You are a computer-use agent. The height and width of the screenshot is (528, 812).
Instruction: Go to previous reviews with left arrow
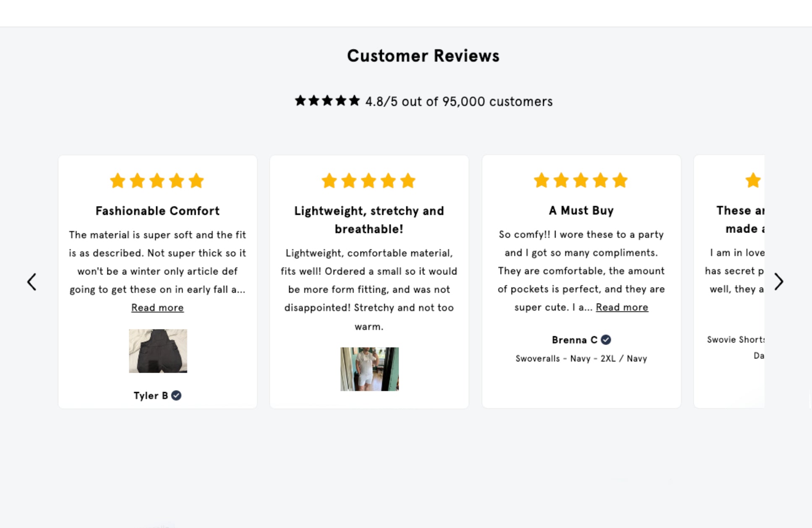pos(32,282)
